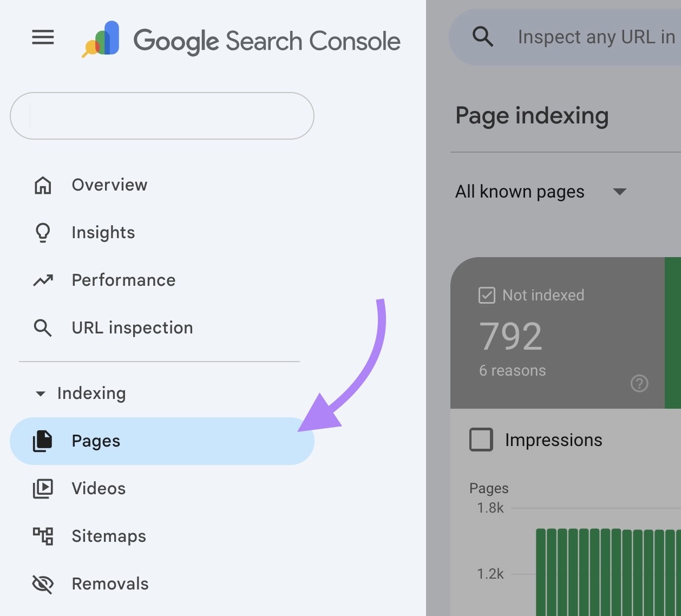Click the property selector field
681x616 pixels.
click(161, 116)
